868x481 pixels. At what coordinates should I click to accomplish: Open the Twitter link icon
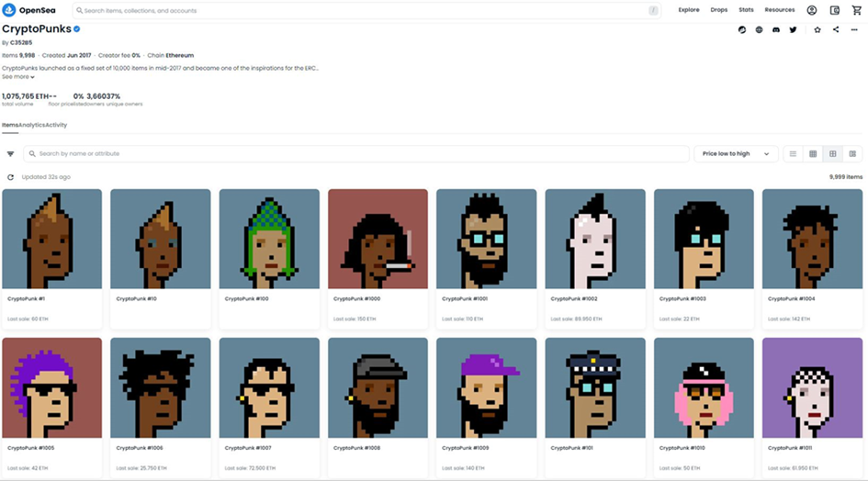pyautogui.click(x=793, y=30)
